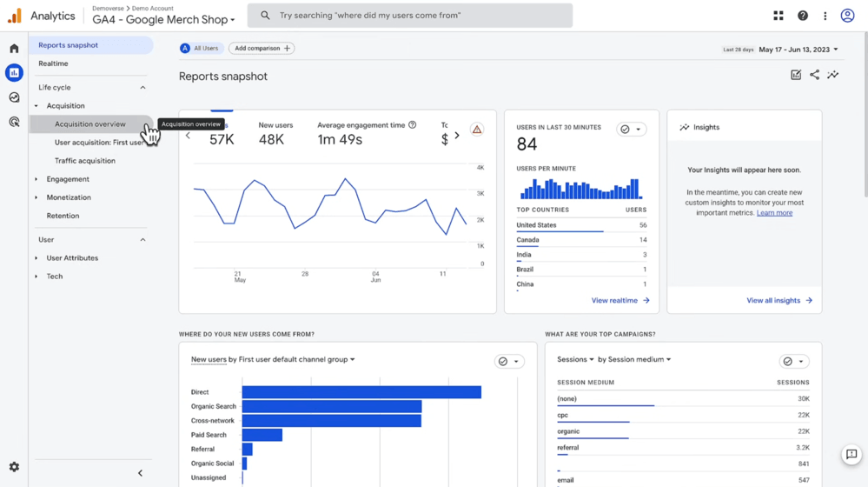The width and height of the screenshot is (868, 487).
Task: Click the Google Analytics logo
Action: coord(15,16)
